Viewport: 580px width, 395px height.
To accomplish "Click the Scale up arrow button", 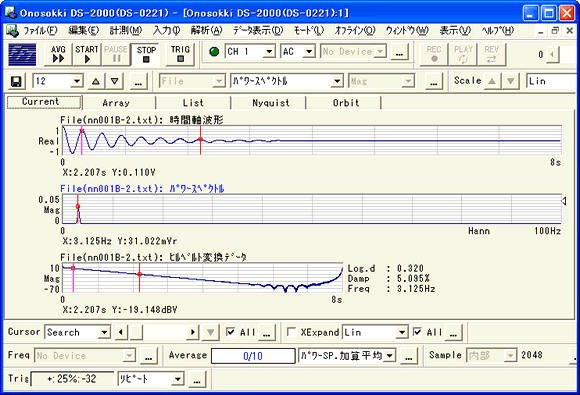I will pos(492,81).
